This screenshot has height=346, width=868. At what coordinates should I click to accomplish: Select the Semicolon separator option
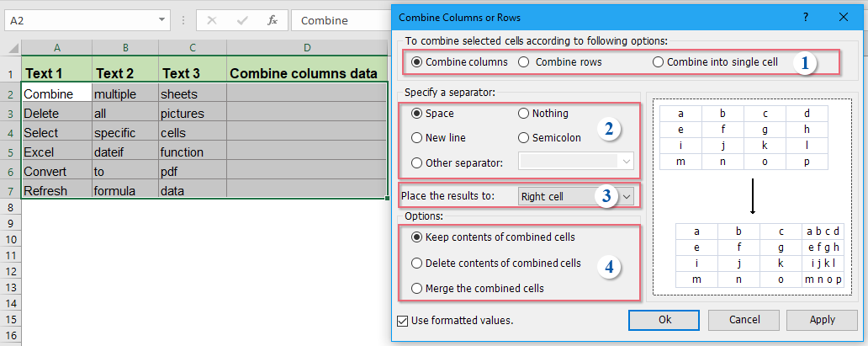coord(524,137)
